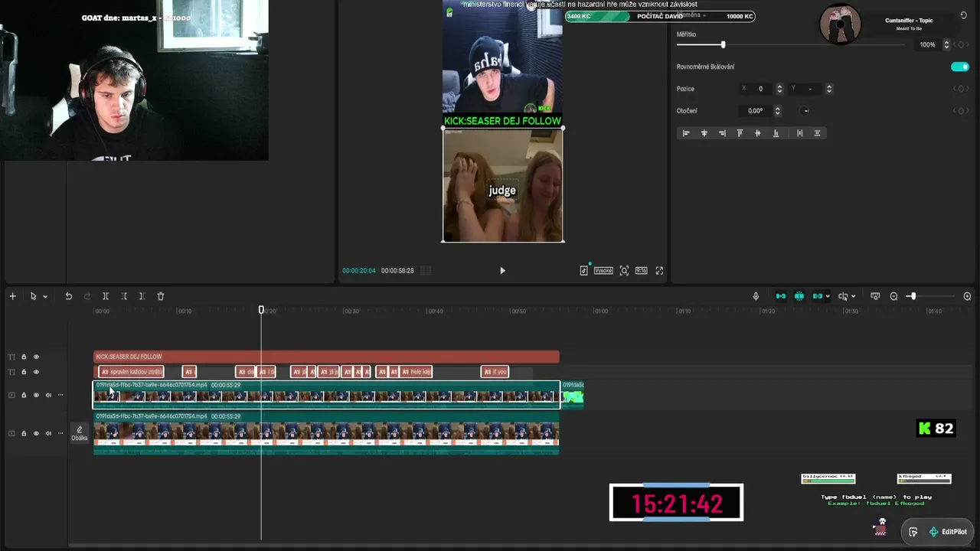Align the clip to horizontal center
This screenshot has height=551, width=980.
pos(704,133)
